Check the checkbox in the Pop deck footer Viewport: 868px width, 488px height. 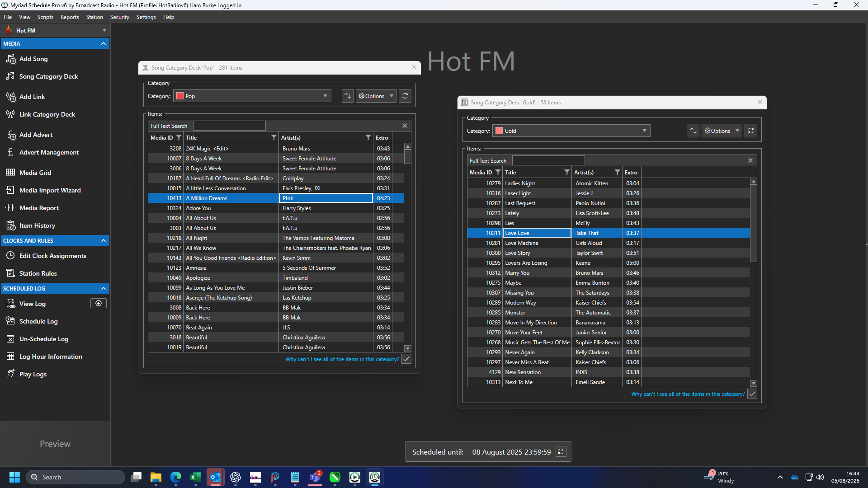point(406,358)
